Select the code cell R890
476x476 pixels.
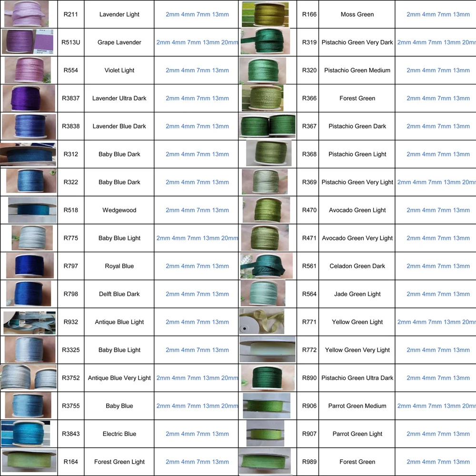click(309, 377)
